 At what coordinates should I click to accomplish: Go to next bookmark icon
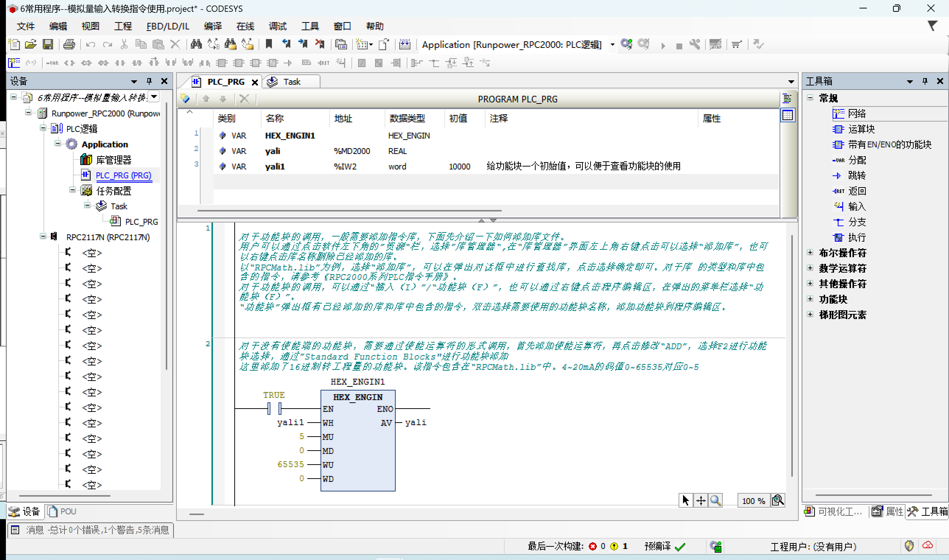pos(302,45)
